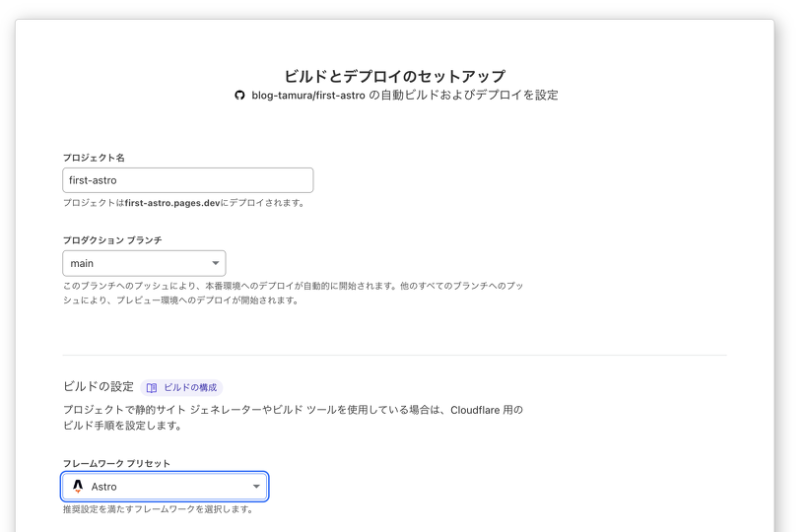Click the ビルドの設定 section heading
This screenshot has width=808, height=532.
[x=99, y=387]
